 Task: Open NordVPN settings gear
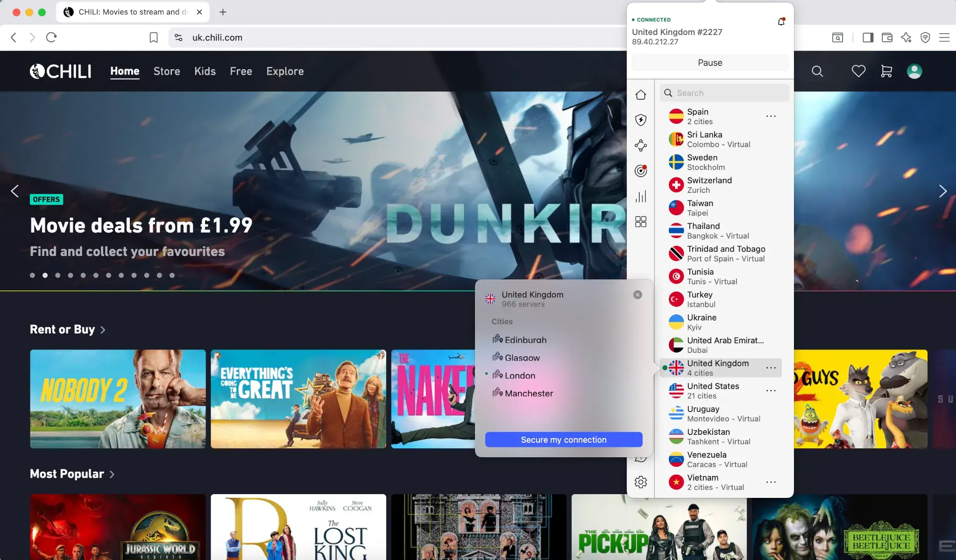point(641,482)
